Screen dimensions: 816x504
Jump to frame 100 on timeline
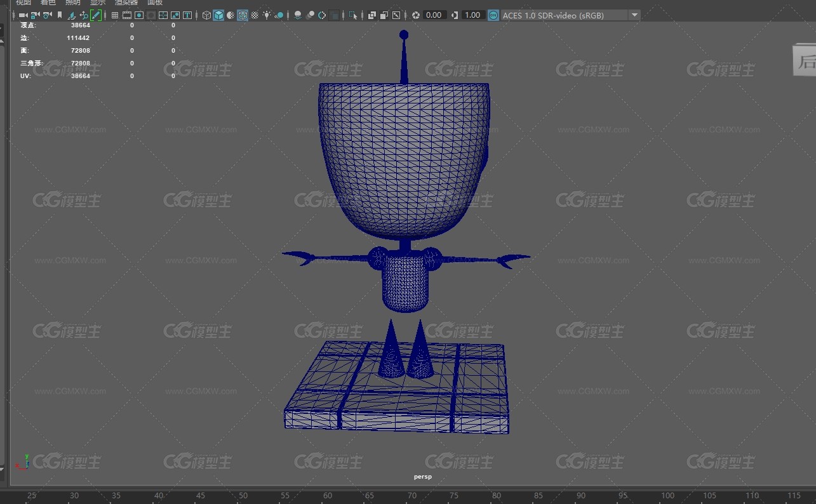coord(667,496)
